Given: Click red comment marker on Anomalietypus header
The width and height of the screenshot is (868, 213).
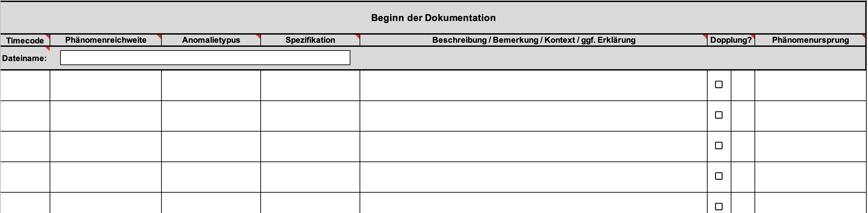Looking at the screenshot, I should pos(259,36).
